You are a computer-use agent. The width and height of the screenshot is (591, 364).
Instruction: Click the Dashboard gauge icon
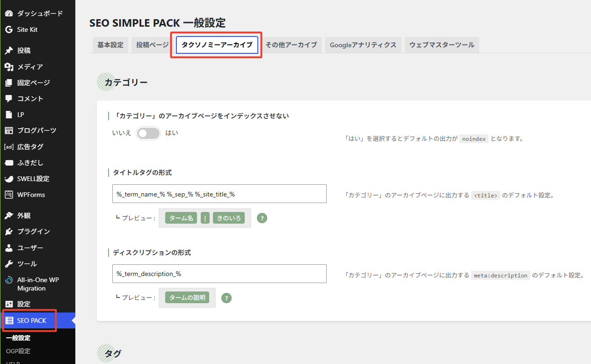point(9,14)
